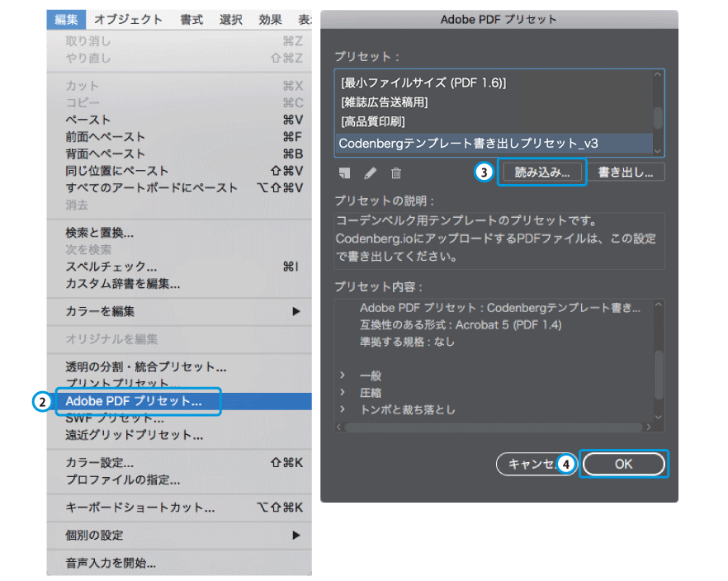Click 互換性のある形式 : Acrobat 5 line
728x581 pixels.
click(x=461, y=325)
